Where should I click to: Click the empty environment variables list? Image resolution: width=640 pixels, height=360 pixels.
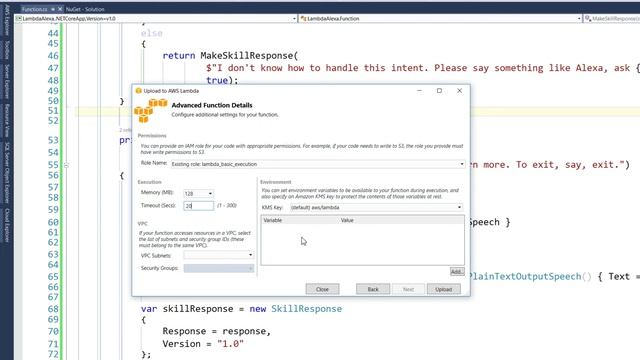pos(362,244)
